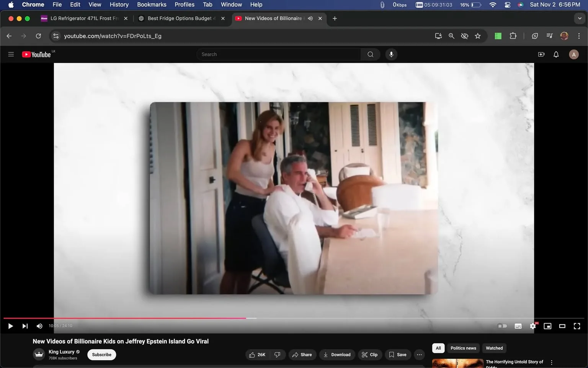The width and height of the screenshot is (588, 368).
Task: Select the miniplayer icon
Action: click(x=547, y=326)
